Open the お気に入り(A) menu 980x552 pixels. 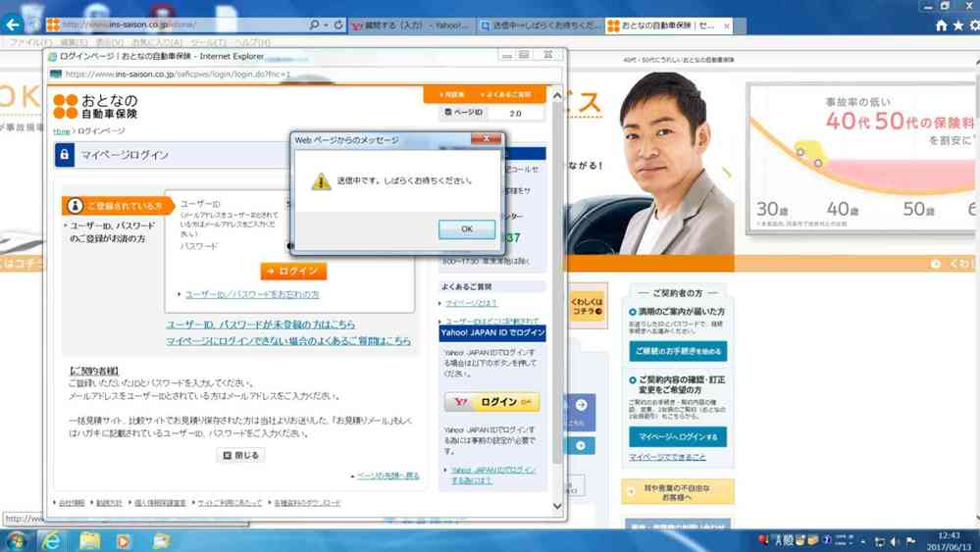point(156,42)
